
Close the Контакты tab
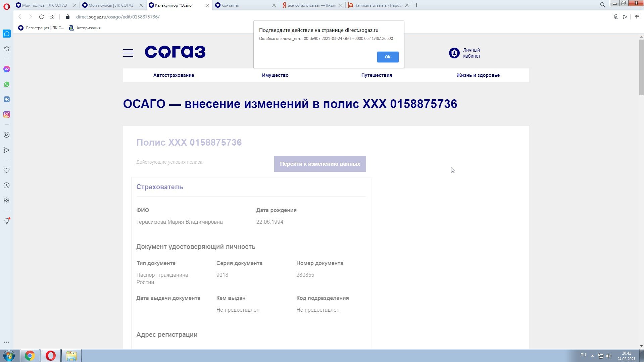point(274,5)
